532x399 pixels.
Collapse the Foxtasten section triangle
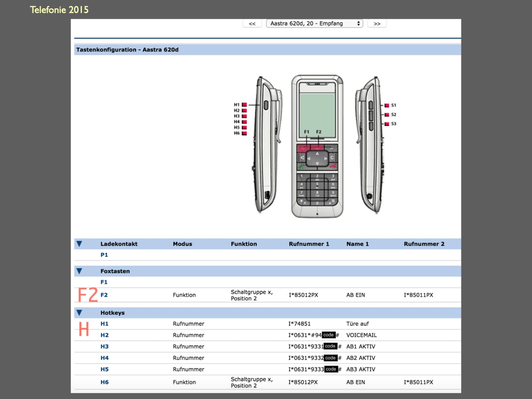[79, 271]
